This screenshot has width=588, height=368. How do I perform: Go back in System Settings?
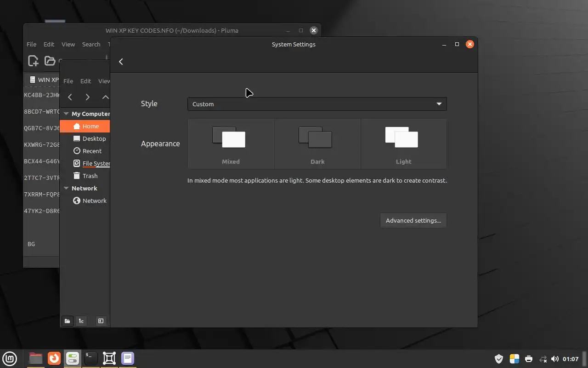[x=121, y=62]
